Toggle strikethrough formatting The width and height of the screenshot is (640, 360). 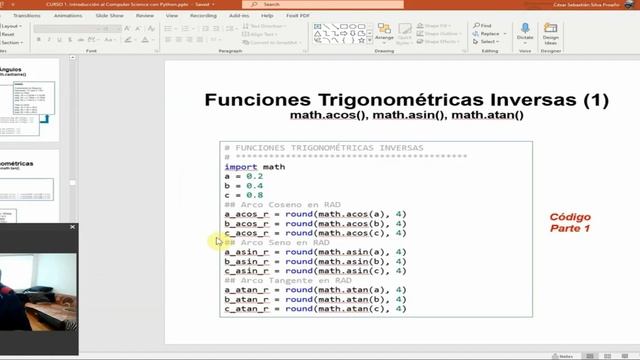coord(81,40)
